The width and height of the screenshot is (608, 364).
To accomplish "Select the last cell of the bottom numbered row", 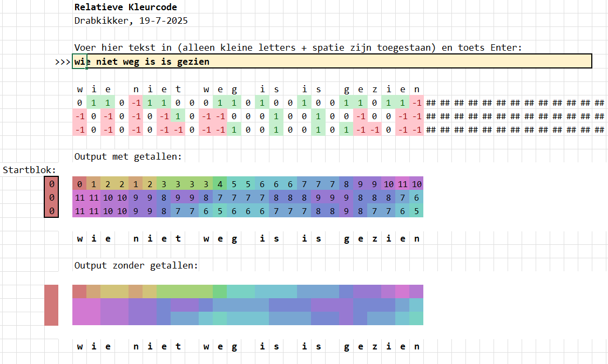I will [416, 211].
